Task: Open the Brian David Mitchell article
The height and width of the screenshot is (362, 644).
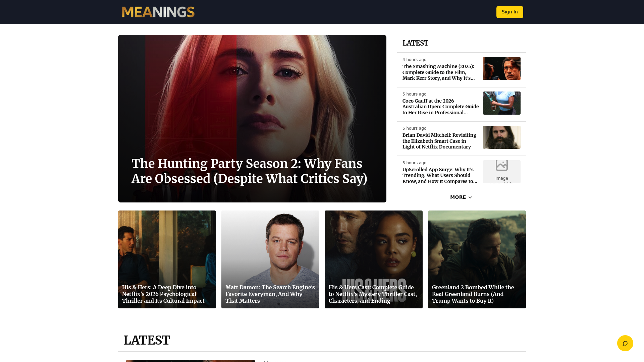Action: pos(439,141)
